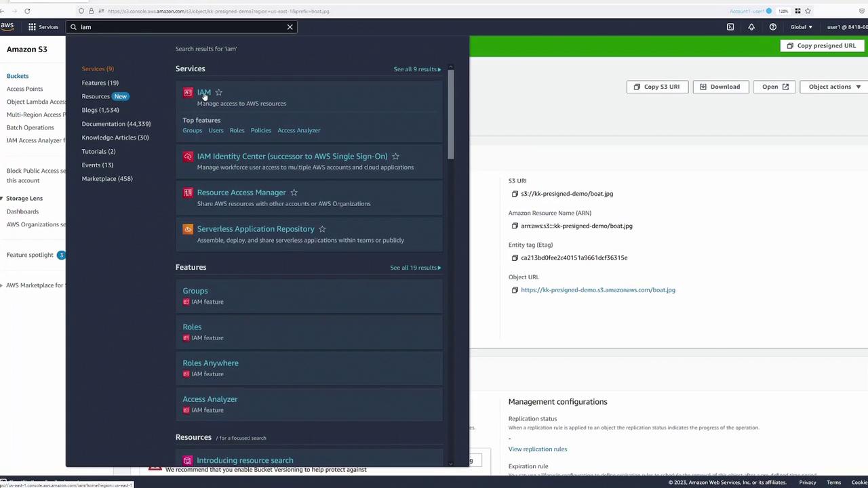The height and width of the screenshot is (488, 868).
Task: Open the Roles IAM feature
Action: (x=192, y=327)
